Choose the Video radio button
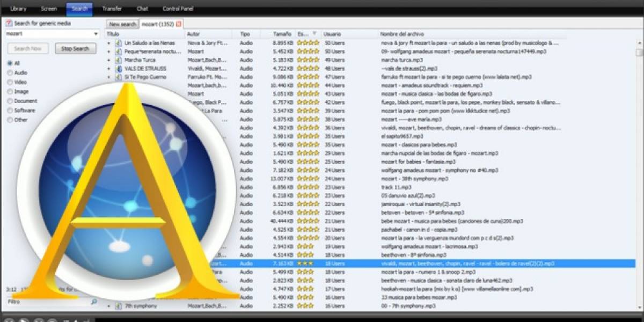This screenshot has height=322, width=644. (10, 82)
